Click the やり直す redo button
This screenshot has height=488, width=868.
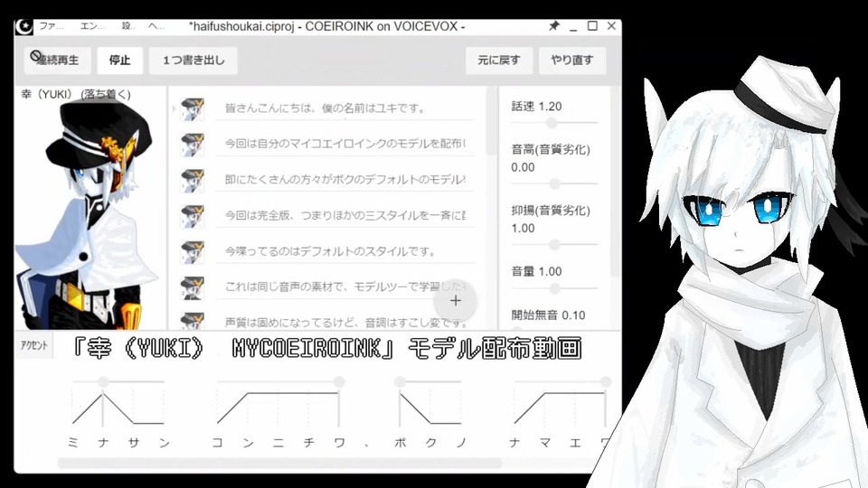pyautogui.click(x=571, y=61)
